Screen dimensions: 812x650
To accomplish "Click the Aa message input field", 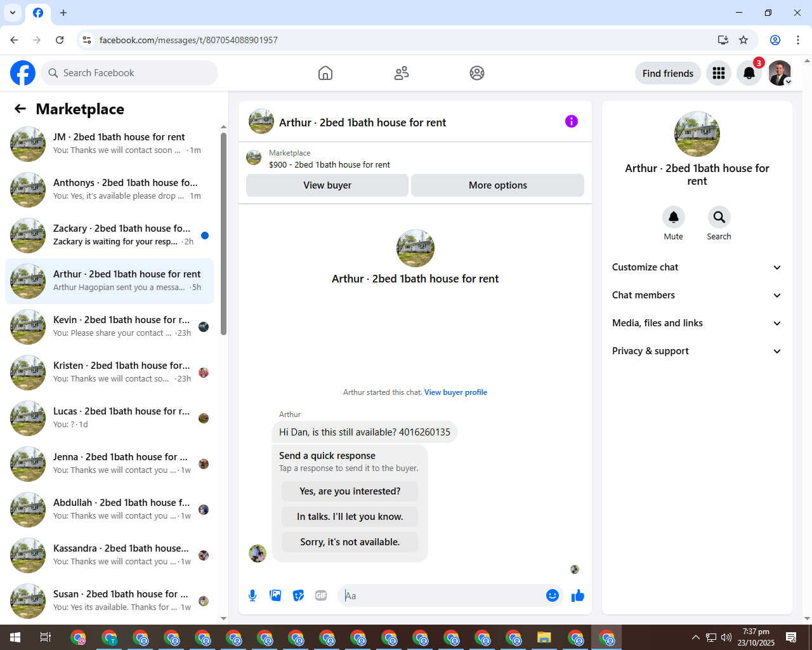I will pyautogui.click(x=442, y=595).
